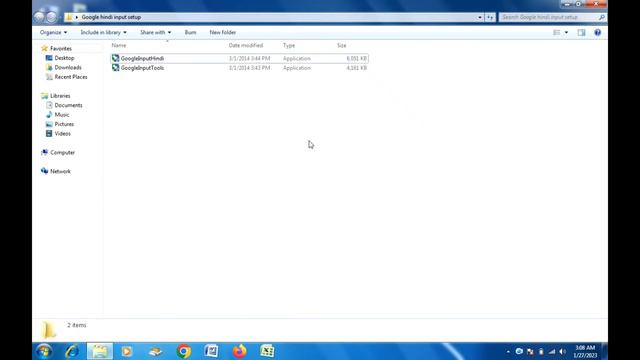640x360 pixels.
Task: Open Explorer Help icon
Action: click(x=597, y=32)
